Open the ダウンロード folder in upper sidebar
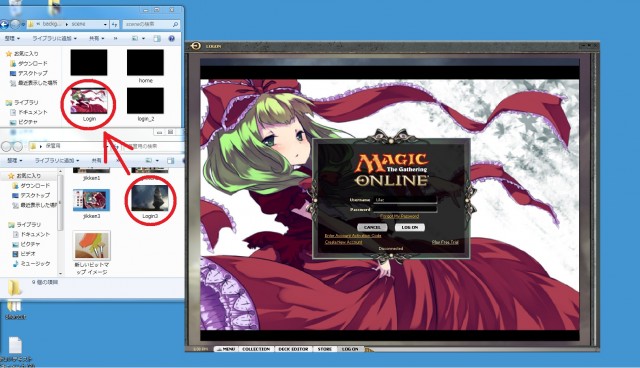The image size is (640, 368). click(x=33, y=64)
